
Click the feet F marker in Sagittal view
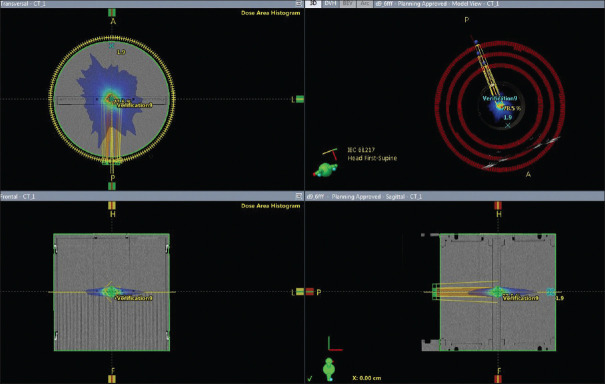tap(499, 371)
